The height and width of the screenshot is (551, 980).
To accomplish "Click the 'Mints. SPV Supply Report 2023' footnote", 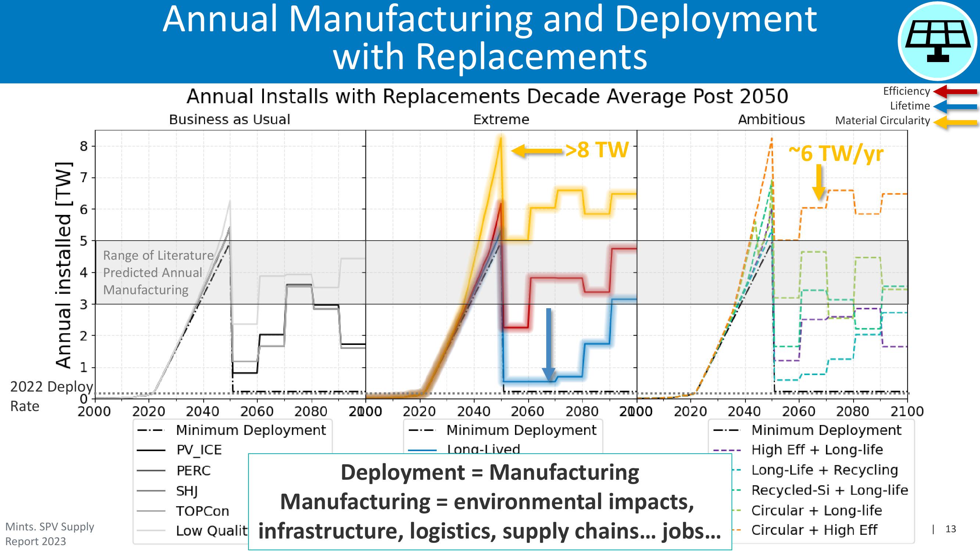I will 50,534.
